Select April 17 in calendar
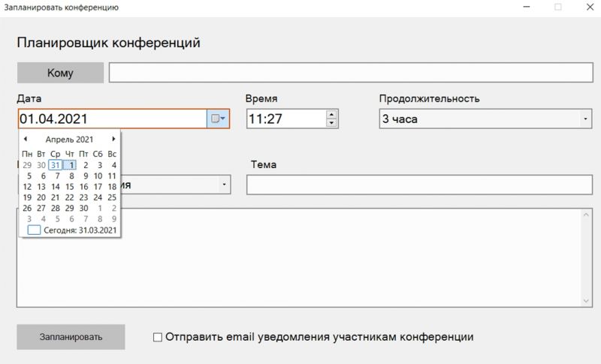 [x=98, y=187]
